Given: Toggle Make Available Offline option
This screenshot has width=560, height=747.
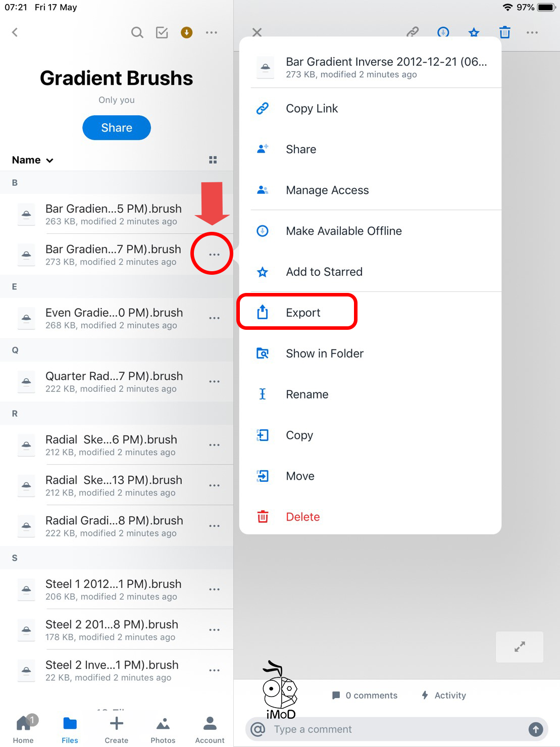Looking at the screenshot, I should coord(343,231).
